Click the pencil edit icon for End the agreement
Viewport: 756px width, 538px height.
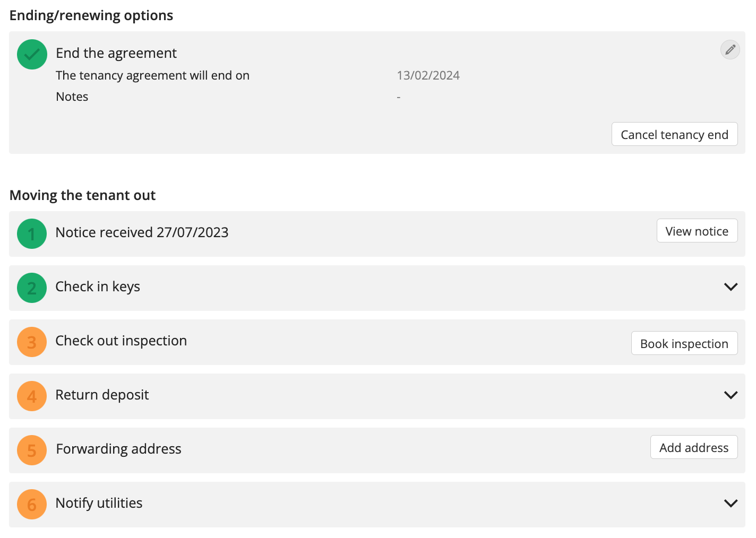(730, 50)
